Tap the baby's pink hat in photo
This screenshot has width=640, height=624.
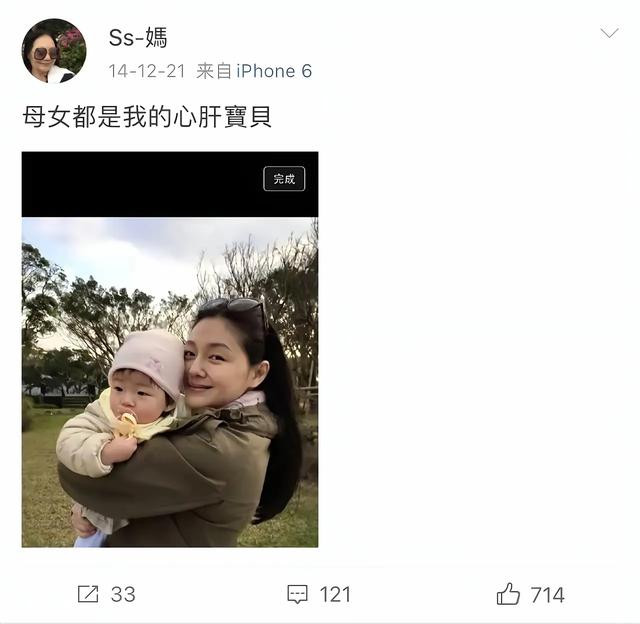click(x=149, y=358)
